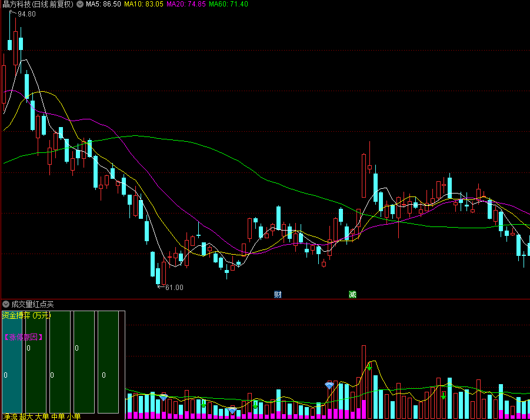Select the 大单 order label
The height and width of the screenshot is (420, 530).
[x=42, y=416]
